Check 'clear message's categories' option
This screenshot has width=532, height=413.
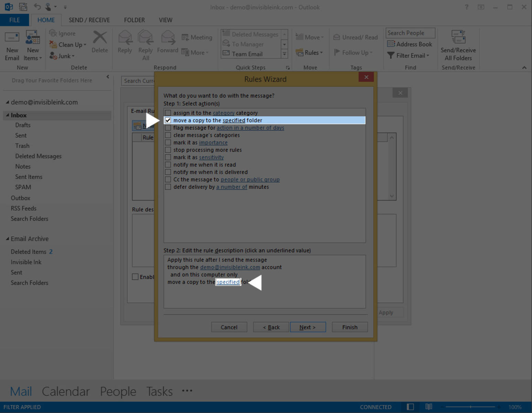[168, 135]
